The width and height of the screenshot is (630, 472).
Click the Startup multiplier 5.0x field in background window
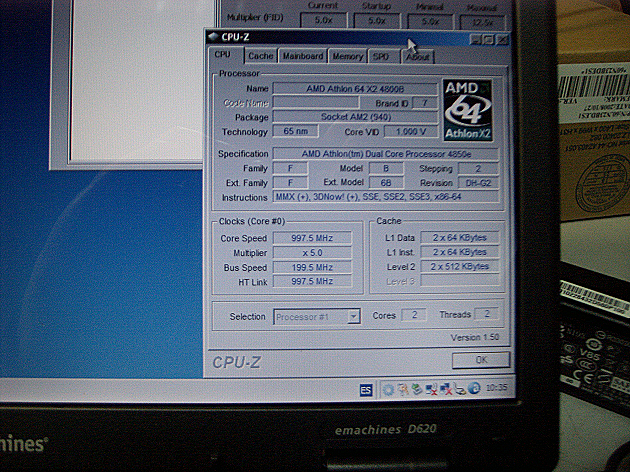[x=376, y=20]
